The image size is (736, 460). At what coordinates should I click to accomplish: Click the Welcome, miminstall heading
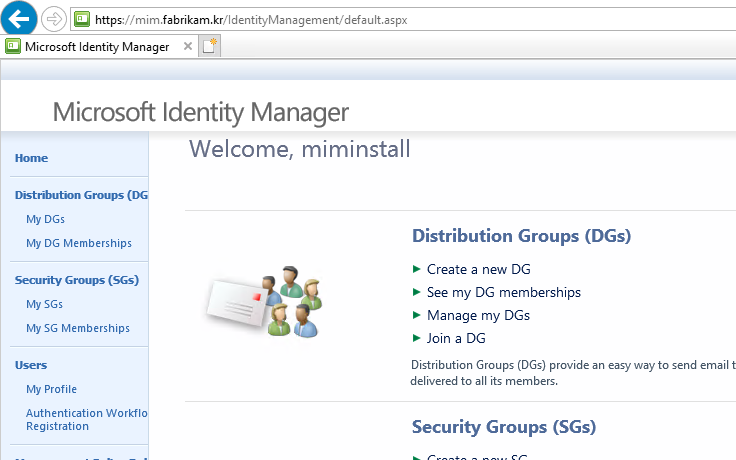[299, 149]
